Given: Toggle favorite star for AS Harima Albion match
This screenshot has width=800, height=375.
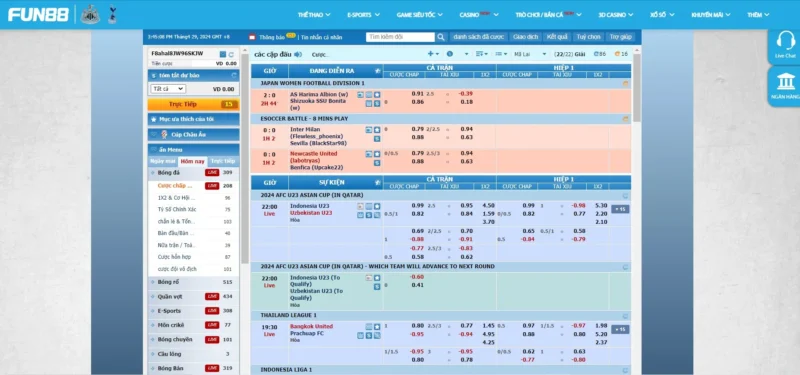Looking at the screenshot, I should pyautogui.click(x=377, y=94).
